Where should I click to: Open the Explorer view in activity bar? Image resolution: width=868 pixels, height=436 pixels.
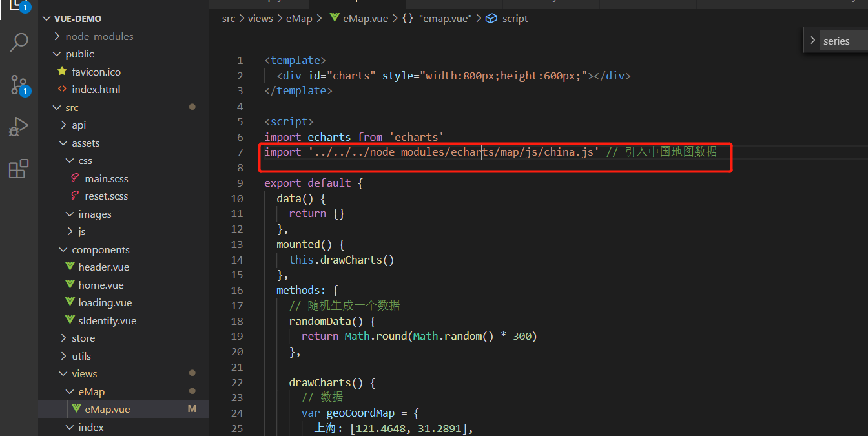pyautogui.click(x=19, y=5)
